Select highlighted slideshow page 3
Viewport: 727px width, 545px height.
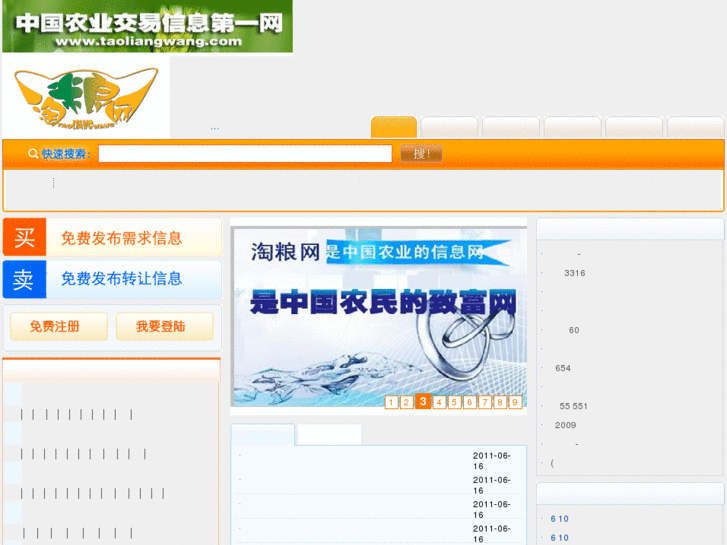423,401
